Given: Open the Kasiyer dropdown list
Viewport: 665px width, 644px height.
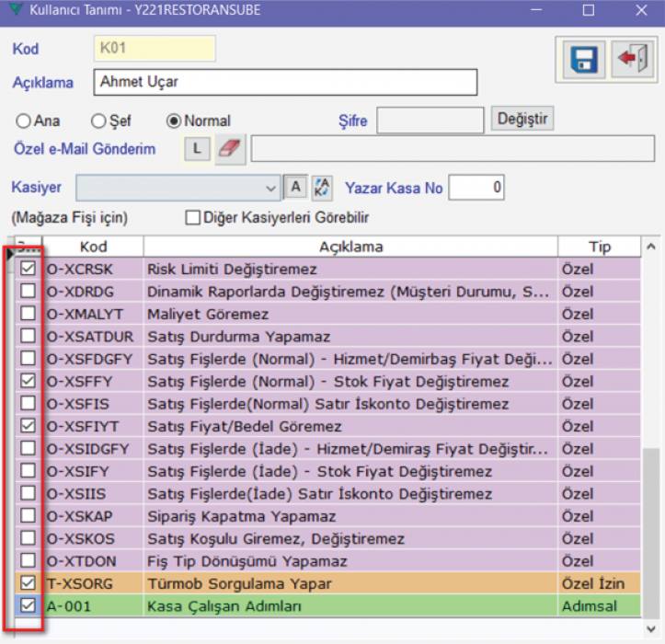Looking at the screenshot, I should tap(270, 188).
